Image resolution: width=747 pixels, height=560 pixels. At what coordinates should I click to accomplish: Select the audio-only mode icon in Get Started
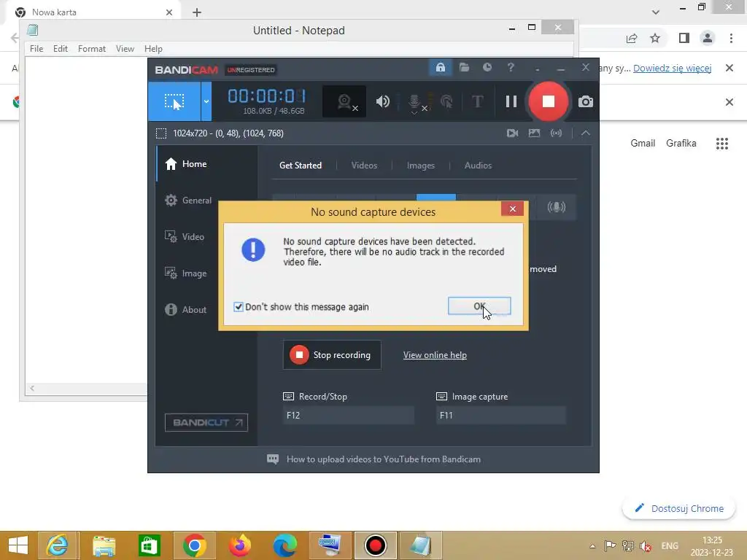click(x=556, y=207)
